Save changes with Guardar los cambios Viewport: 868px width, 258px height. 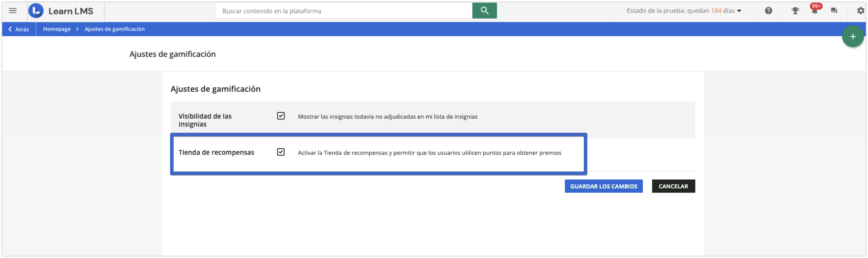[603, 186]
